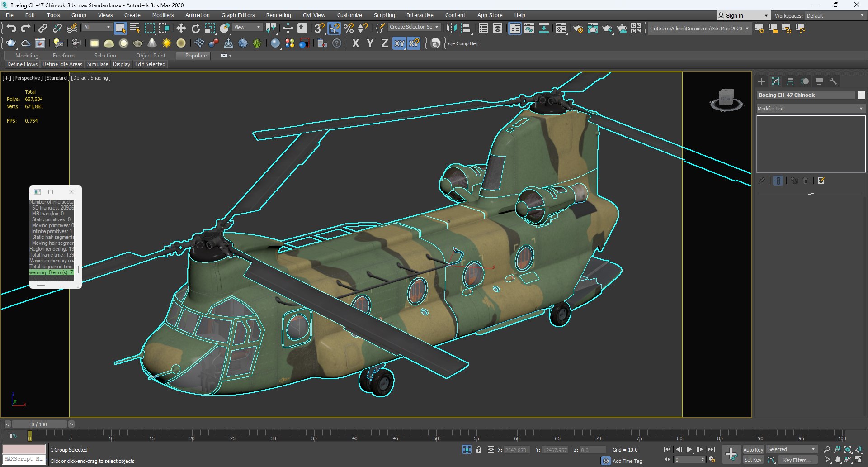Click the Edit Selected button
The width and height of the screenshot is (868, 467).
pyautogui.click(x=150, y=64)
